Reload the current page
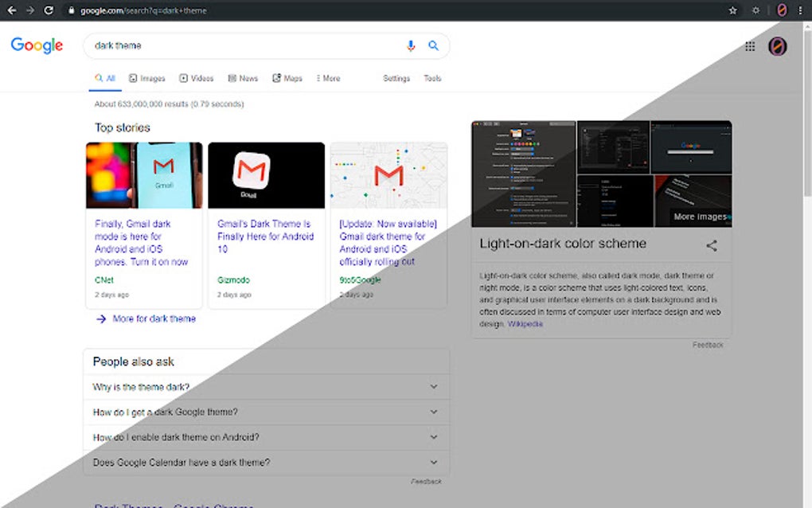Image resolution: width=812 pixels, height=508 pixels. coord(49,10)
